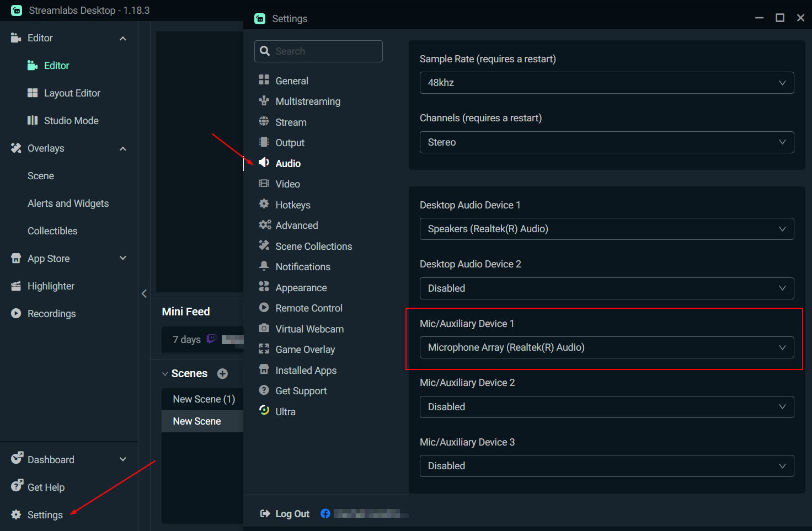Collapse the side panel arrow

pos(144,293)
